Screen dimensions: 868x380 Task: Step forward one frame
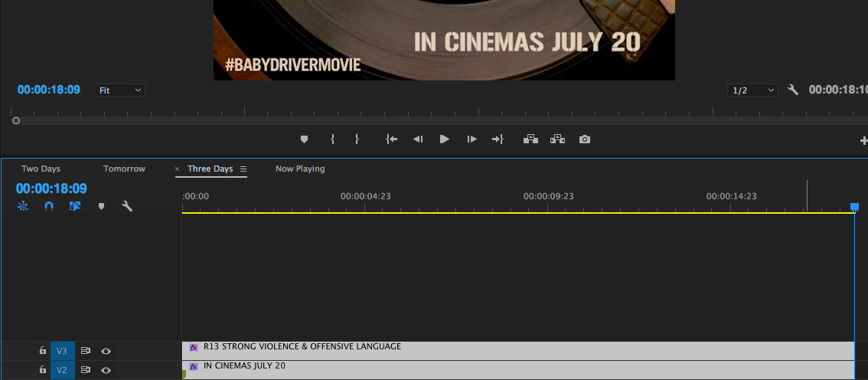pyautogui.click(x=472, y=139)
